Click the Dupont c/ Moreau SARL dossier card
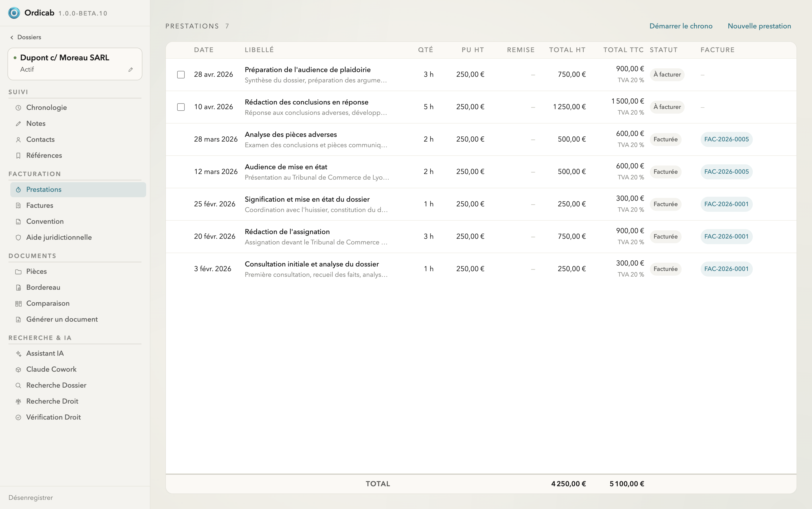Image resolution: width=812 pixels, height=509 pixels. [75, 64]
